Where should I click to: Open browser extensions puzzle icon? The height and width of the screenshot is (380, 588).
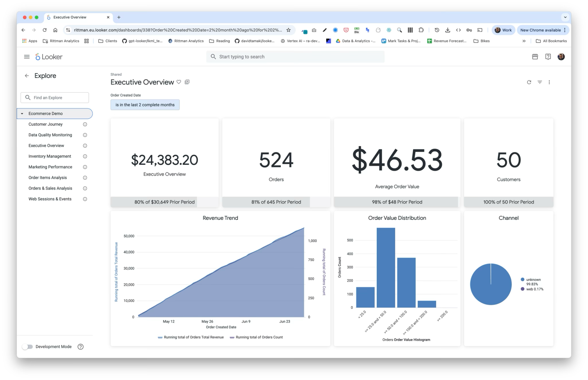pos(421,30)
